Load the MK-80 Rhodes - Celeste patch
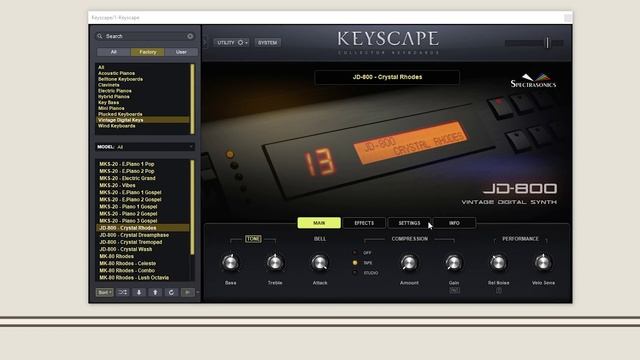Viewport: 640px width, 360px height. coord(143,263)
